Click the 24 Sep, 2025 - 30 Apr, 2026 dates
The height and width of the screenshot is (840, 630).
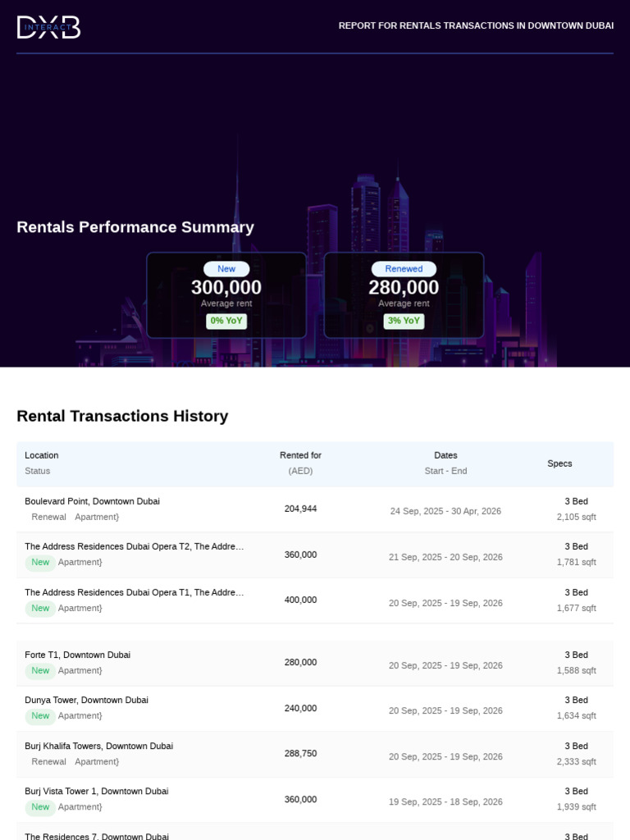[445, 511]
